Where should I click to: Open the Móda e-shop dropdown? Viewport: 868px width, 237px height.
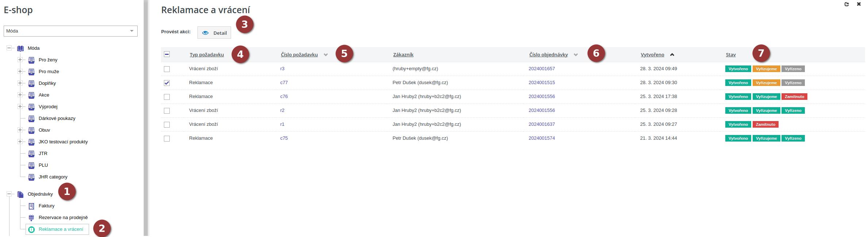[70, 31]
